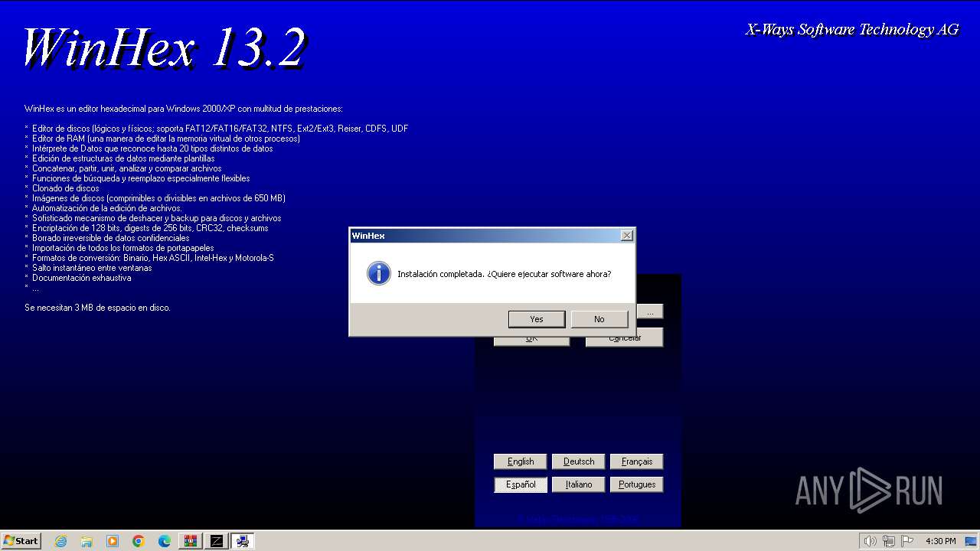The height and width of the screenshot is (551, 980).
Task: Select Español language button
Action: click(521, 484)
